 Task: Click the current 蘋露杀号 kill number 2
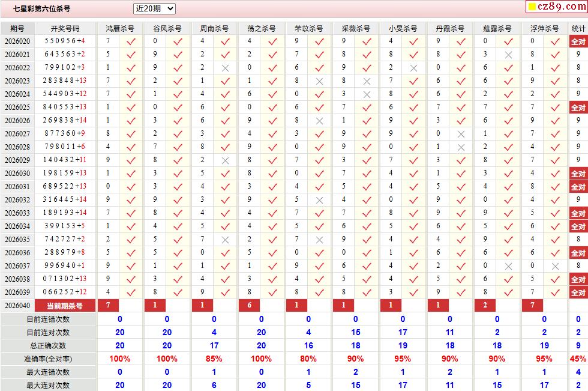point(485,306)
